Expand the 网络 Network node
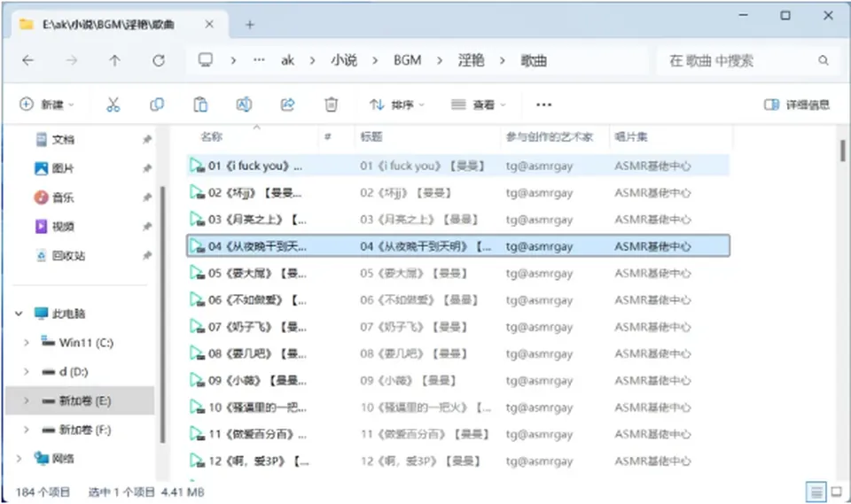 tap(19, 459)
